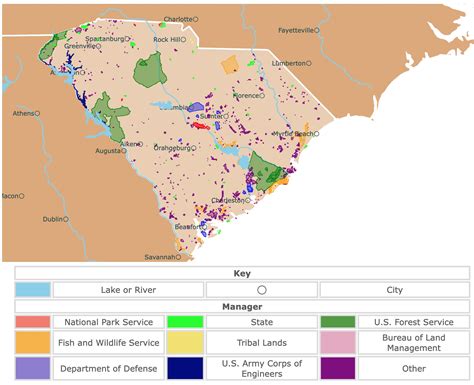Click the Key heading text

[242, 273]
